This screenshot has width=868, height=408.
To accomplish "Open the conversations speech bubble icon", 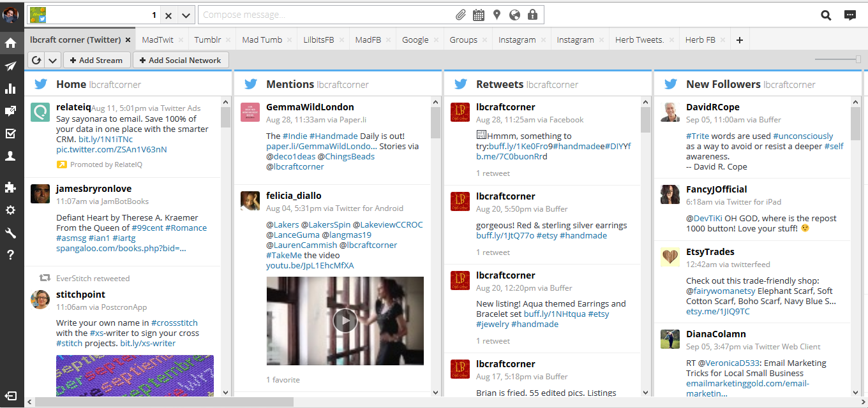I will (849, 15).
